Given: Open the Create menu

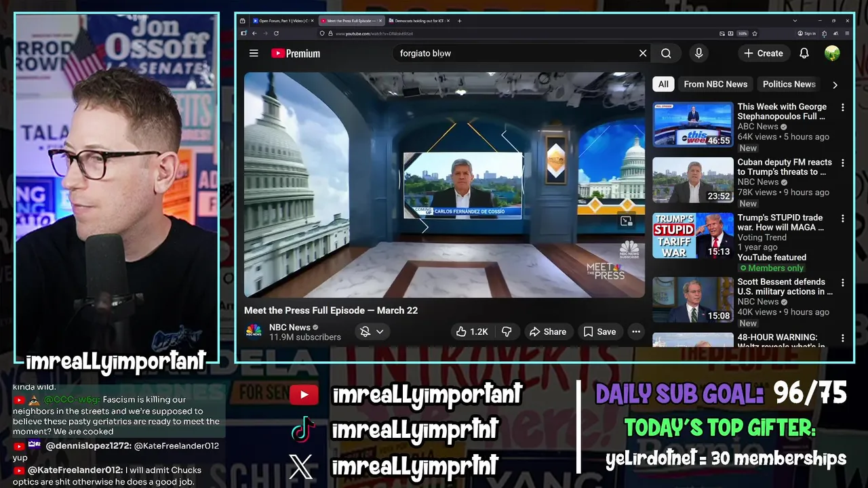Looking at the screenshot, I should (x=763, y=54).
